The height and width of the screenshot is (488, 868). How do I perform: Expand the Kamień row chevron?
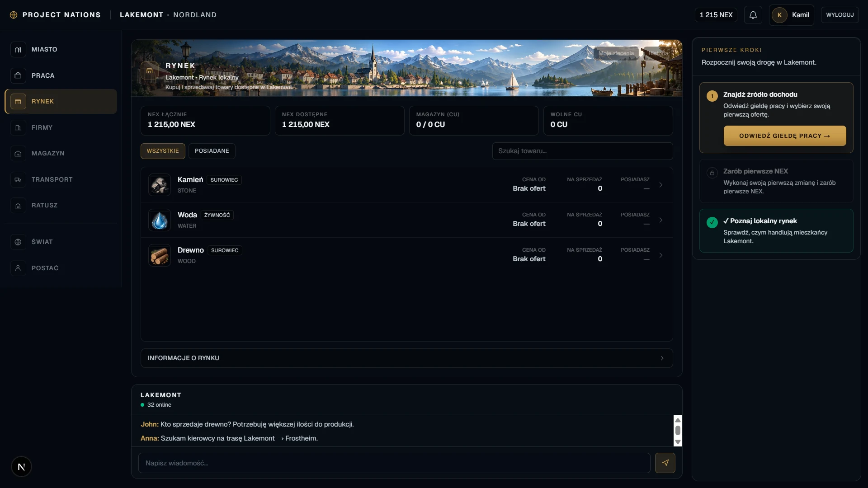tap(661, 185)
